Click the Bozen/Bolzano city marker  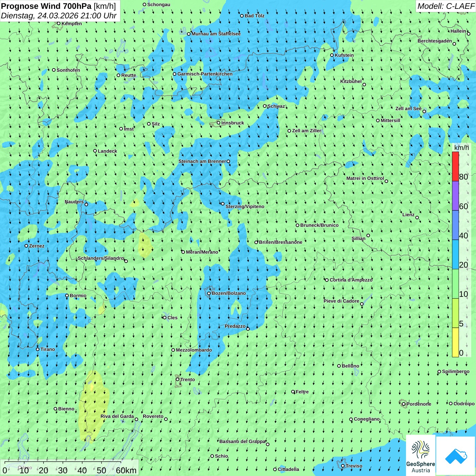coord(209,293)
